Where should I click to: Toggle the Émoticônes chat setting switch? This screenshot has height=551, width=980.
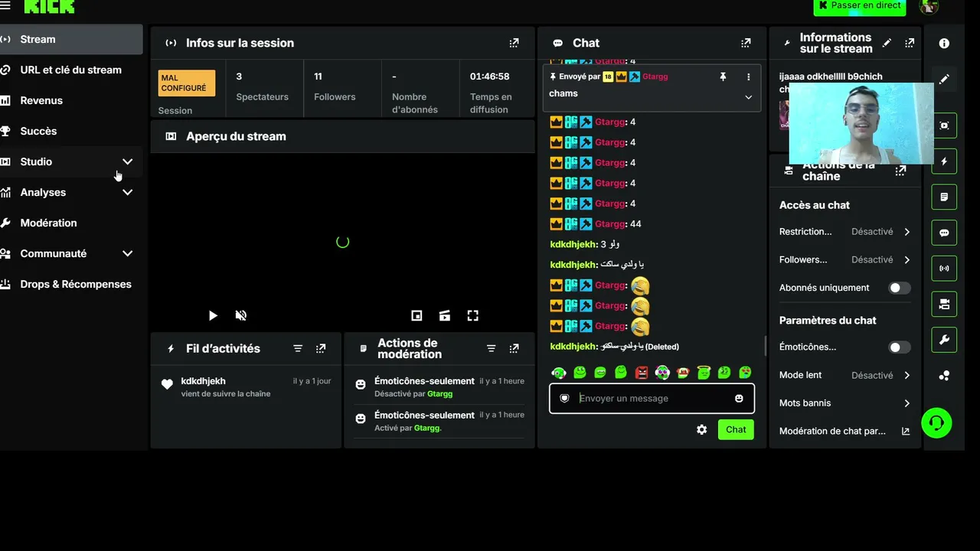click(899, 347)
